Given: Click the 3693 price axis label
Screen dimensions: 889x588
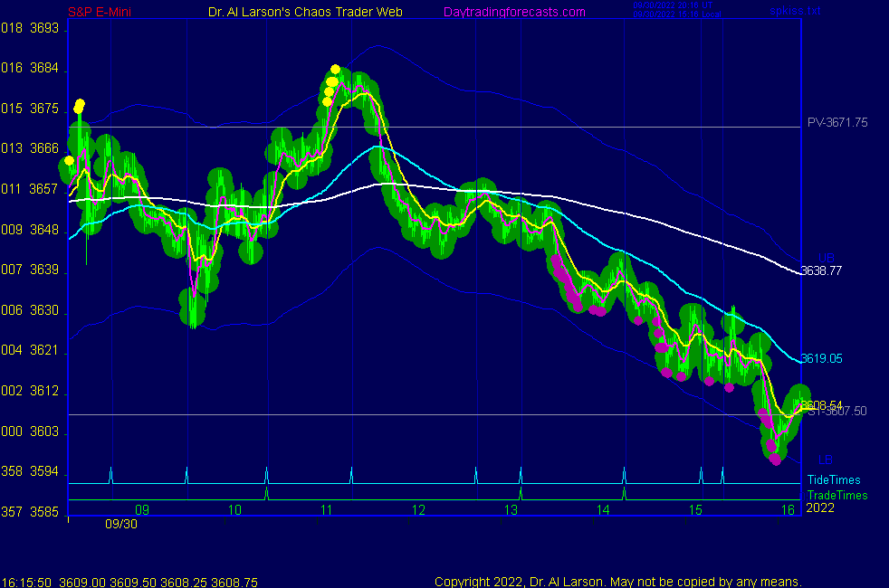Looking at the screenshot, I should pyautogui.click(x=44, y=28).
